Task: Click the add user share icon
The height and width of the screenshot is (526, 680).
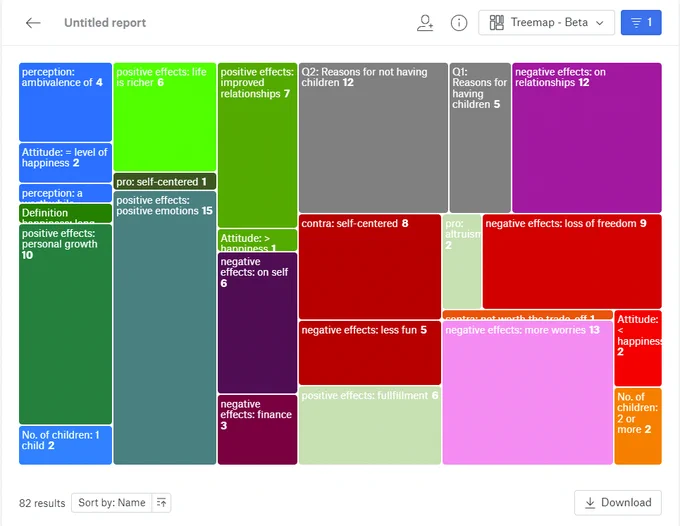Action: (x=425, y=23)
